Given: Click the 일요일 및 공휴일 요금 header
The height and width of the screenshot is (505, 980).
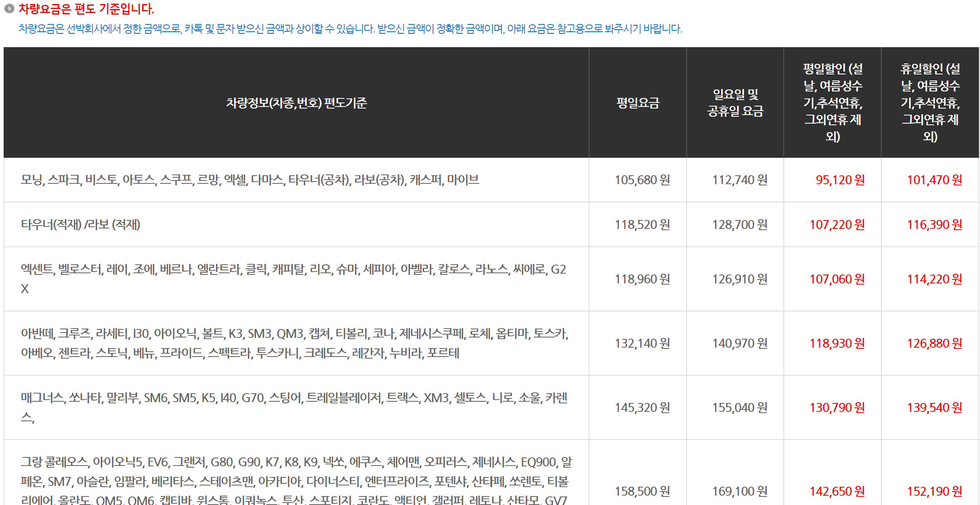Looking at the screenshot, I should pos(735,103).
